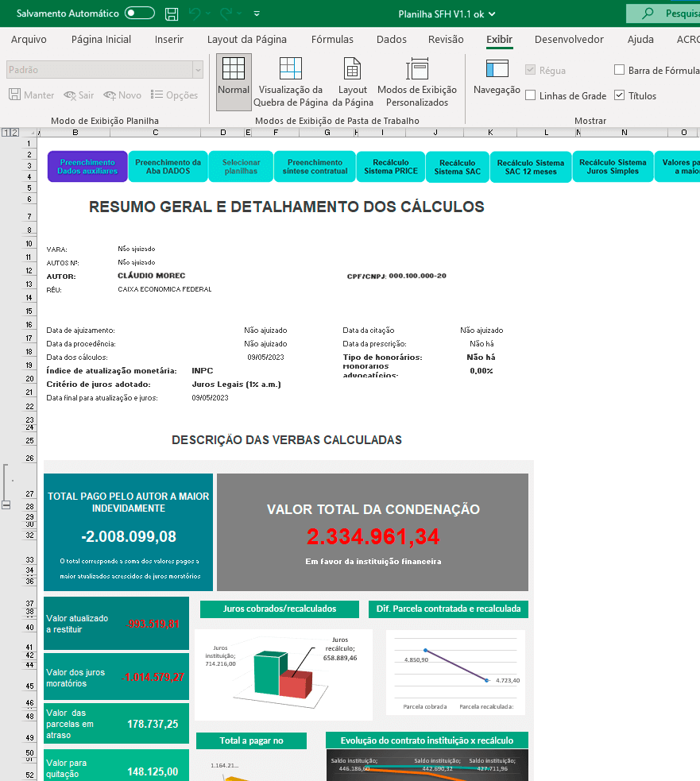This screenshot has height=781, width=700.
Task: Select Visualização da Quebra de Página view
Action: (x=291, y=81)
